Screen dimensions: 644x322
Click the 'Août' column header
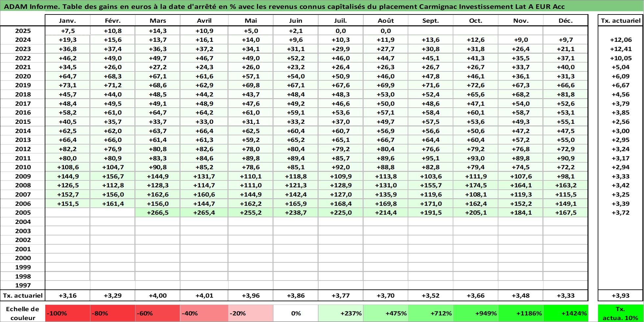(x=386, y=20)
